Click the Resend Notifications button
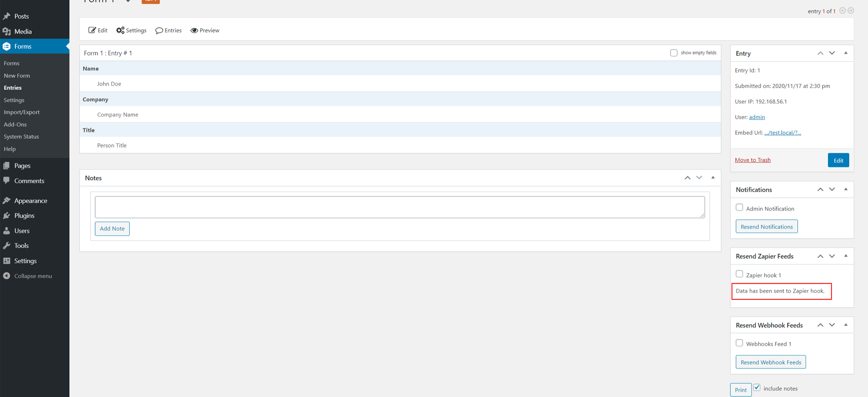 (x=767, y=226)
